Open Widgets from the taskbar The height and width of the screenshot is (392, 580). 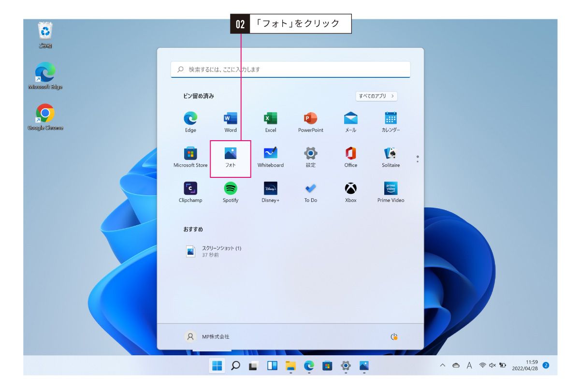click(x=272, y=366)
